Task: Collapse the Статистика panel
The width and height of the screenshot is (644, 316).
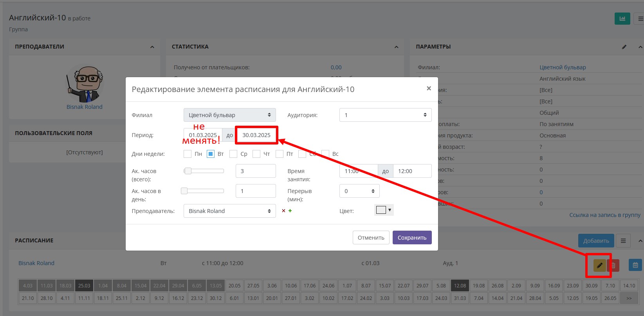Action: point(396,47)
